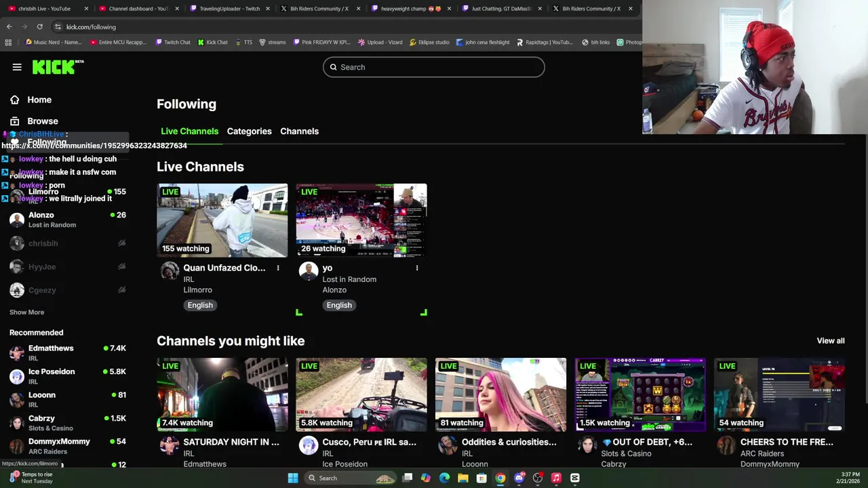Open options menu for Quan Unfazed stream
Viewport: 868px width, 488px height.
278,268
